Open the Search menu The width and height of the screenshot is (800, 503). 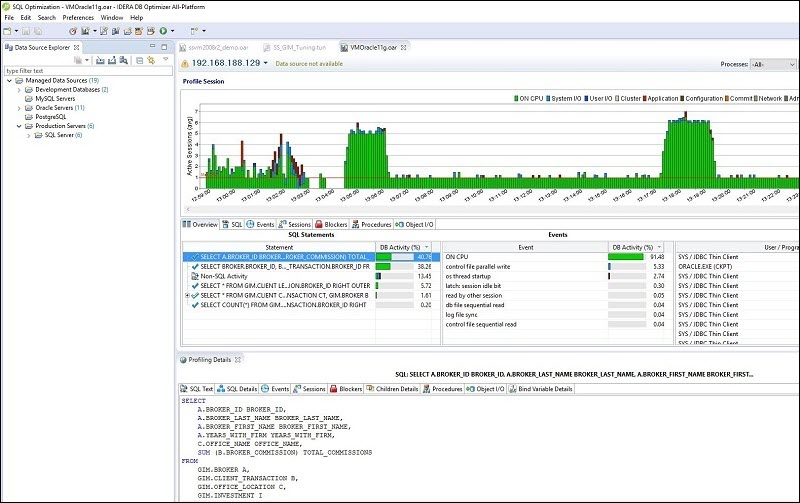point(46,17)
